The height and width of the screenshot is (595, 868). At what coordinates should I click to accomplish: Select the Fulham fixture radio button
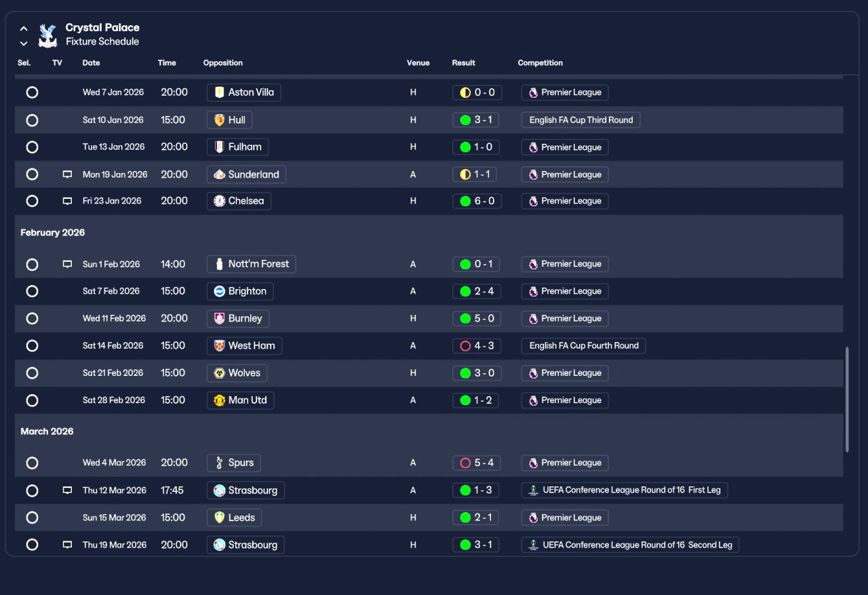[x=32, y=147]
